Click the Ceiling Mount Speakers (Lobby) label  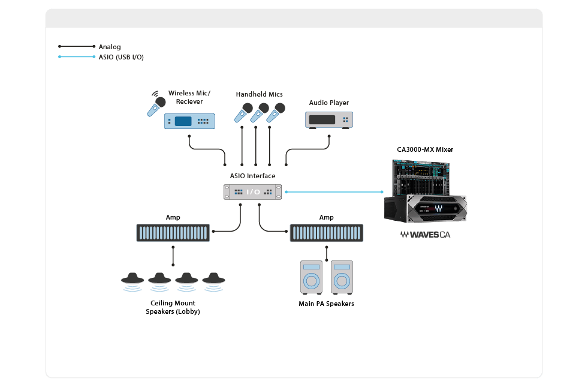[x=172, y=307]
